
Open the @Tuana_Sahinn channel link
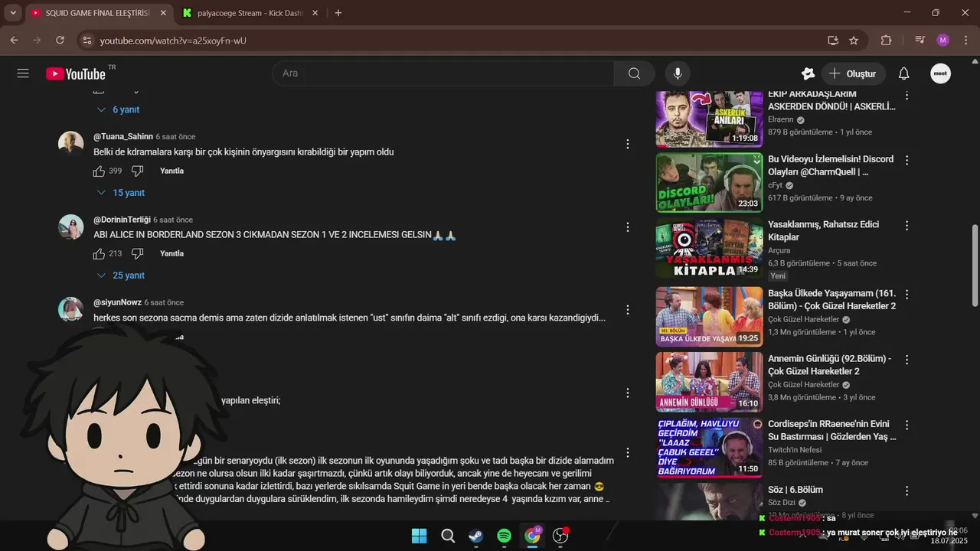coord(123,136)
